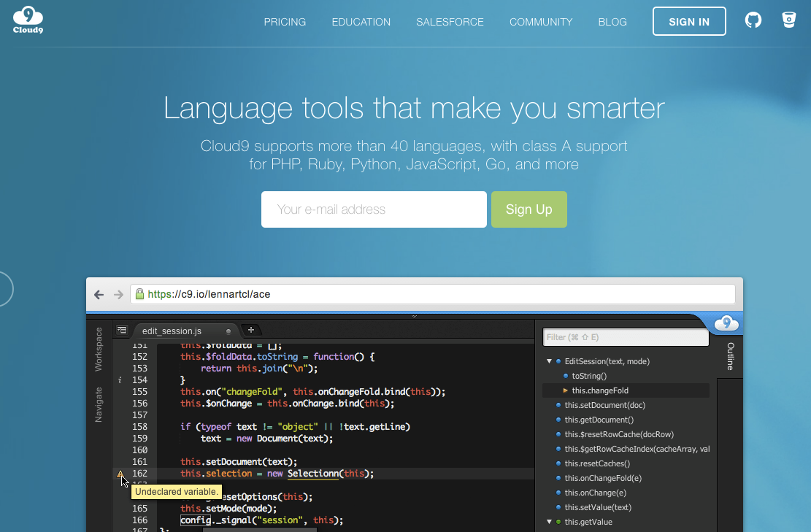Click the Sign In button
This screenshot has height=532, width=811.
(x=689, y=22)
